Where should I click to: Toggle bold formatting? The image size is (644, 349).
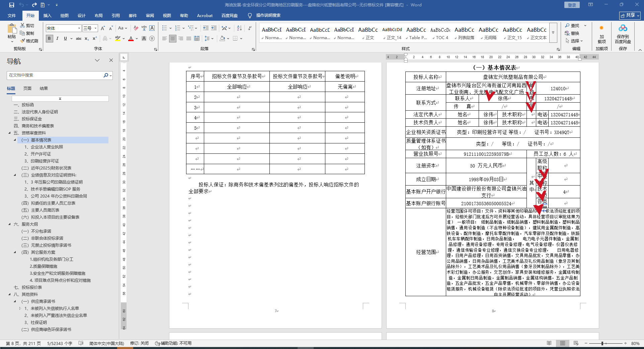pos(49,38)
